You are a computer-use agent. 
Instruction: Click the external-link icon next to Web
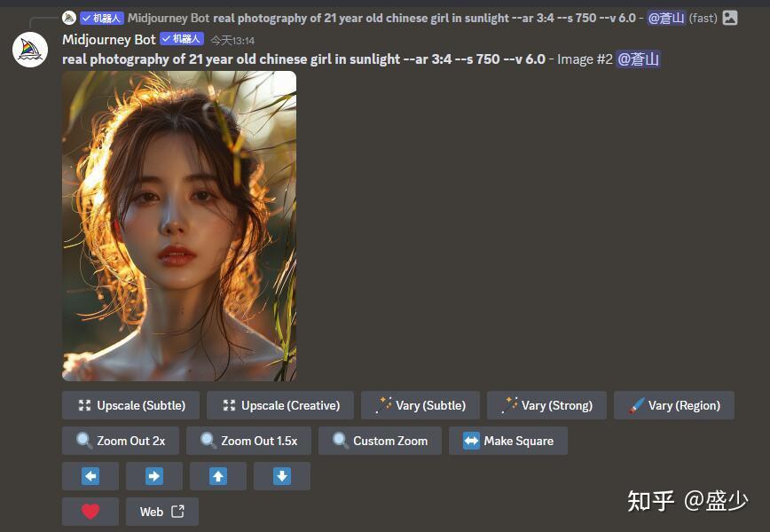tap(176, 511)
